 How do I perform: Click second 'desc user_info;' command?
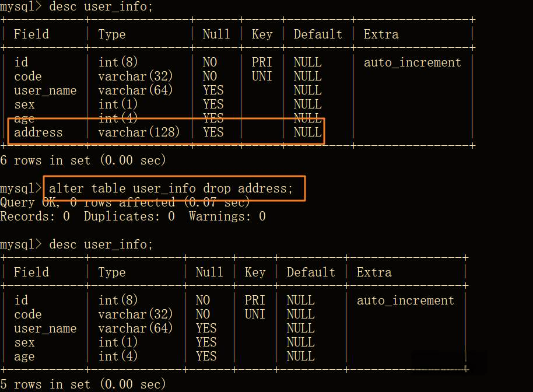pyautogui.click(x=101, y=244)
